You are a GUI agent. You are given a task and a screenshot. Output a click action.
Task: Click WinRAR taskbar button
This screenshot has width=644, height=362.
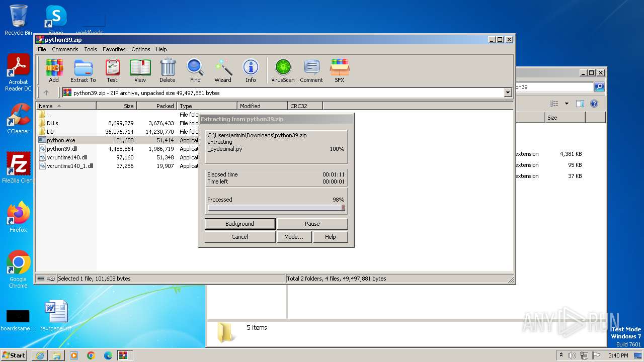123,355
